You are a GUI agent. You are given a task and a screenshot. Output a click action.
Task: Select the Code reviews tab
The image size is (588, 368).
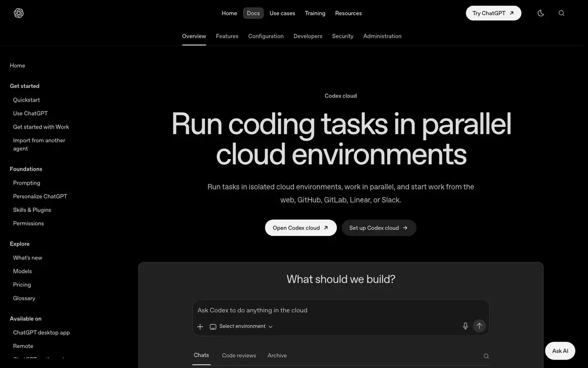click(x=239, y=356)
